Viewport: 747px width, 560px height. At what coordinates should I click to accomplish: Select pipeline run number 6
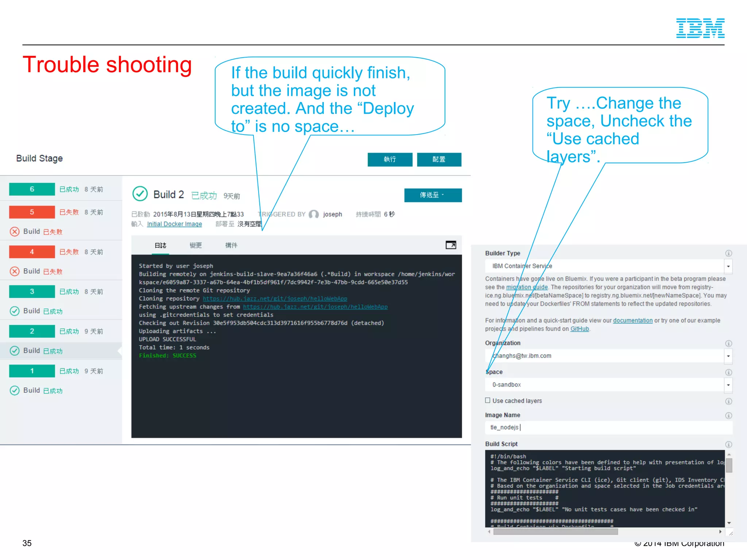pos(32,189)
